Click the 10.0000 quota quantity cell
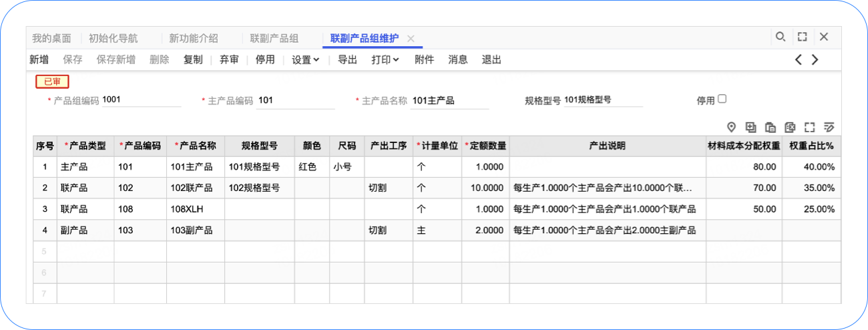This screenshot has height=330, width=868. [485, 188]
